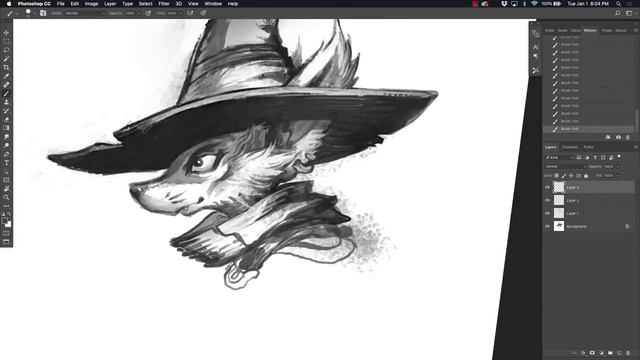640x360 pixels.
Task: Select the Zoom tool
Action: tap(6, 197)
